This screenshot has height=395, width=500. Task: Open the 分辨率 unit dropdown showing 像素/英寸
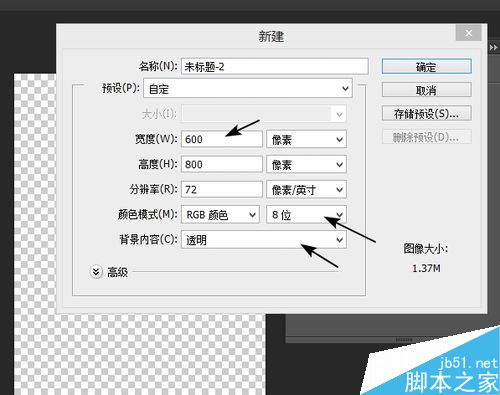click(x=306, y=190)
